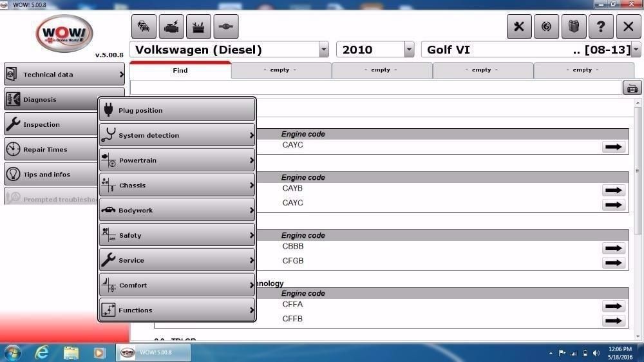The image size is (644, 362).
Task: Click the circular refresh icon button
Action: pyautogui.click(x=546, y=26)
